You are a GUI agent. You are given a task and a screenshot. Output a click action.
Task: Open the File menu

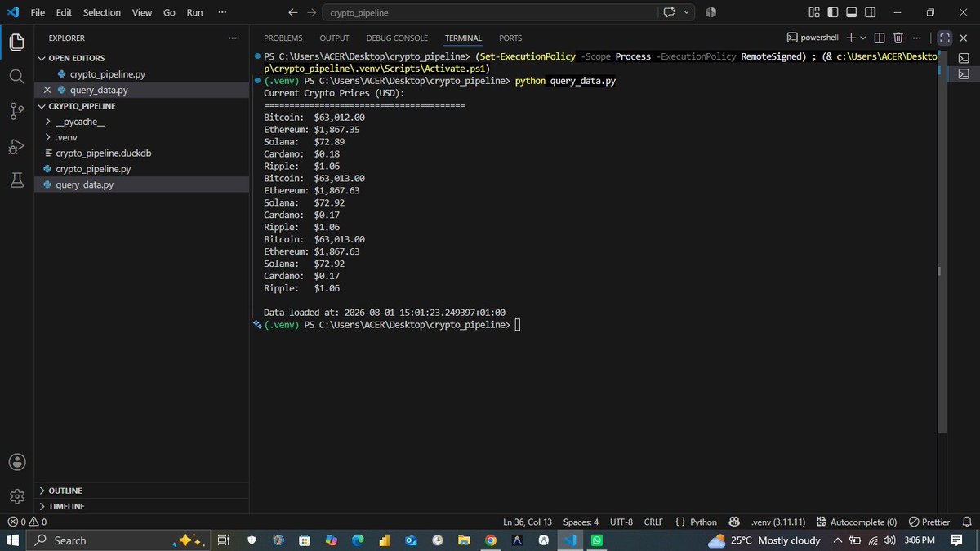tap(38, 12)
